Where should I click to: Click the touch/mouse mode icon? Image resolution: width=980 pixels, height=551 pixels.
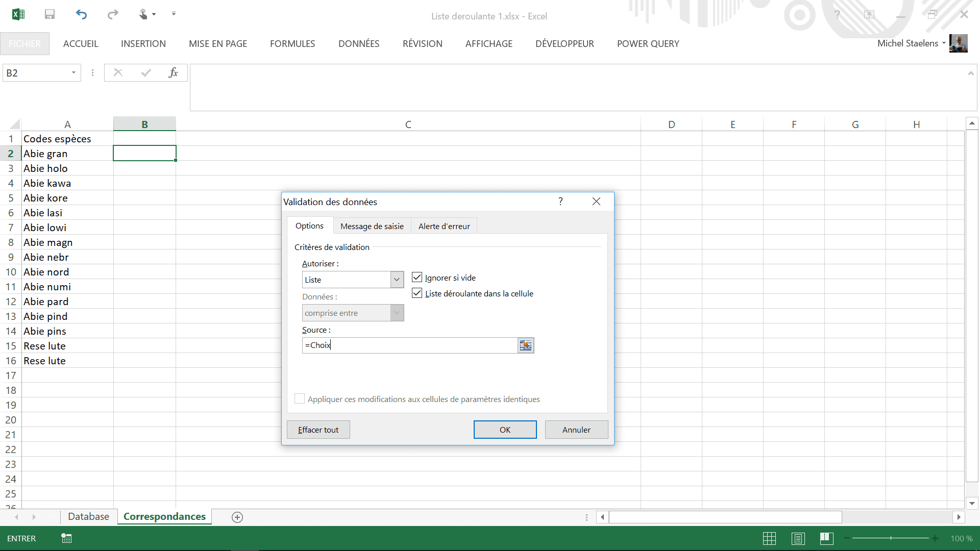pyautogui.click(x=143, y=14)
